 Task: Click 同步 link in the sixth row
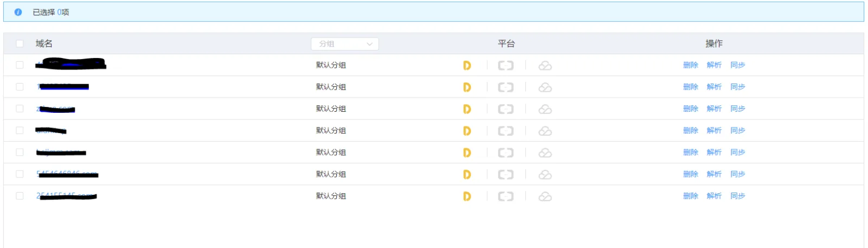click(738, 174)
